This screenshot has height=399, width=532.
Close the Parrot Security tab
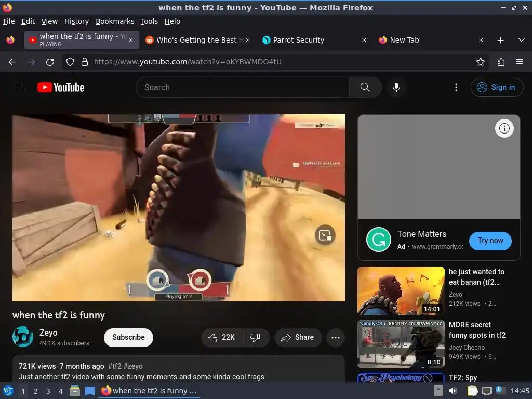(x=364, y=40)
